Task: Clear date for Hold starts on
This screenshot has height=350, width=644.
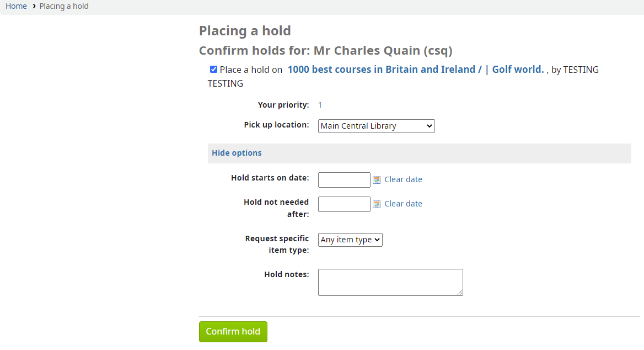Action: (403, 180)
